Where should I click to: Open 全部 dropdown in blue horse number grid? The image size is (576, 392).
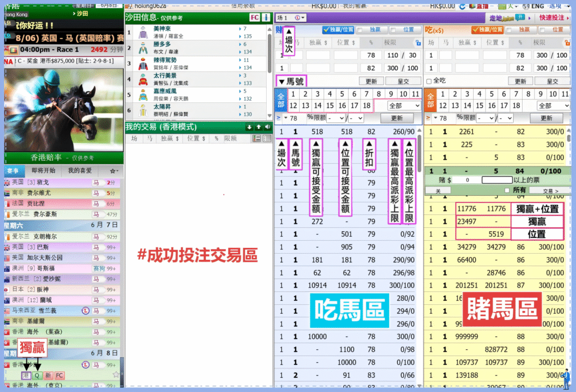[404, 106]
